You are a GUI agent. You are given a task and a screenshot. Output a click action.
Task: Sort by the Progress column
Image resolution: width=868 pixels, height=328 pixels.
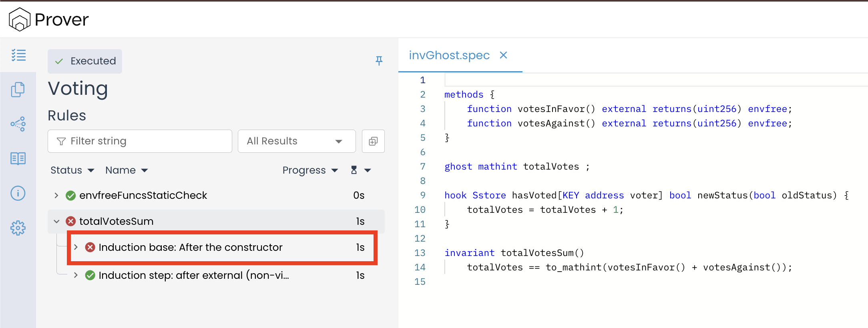pos(310,170)
